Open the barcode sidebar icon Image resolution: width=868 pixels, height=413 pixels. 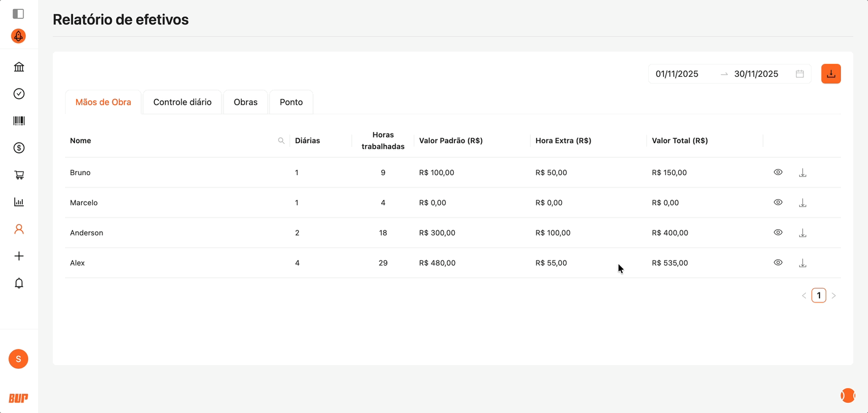click(19, 121)
